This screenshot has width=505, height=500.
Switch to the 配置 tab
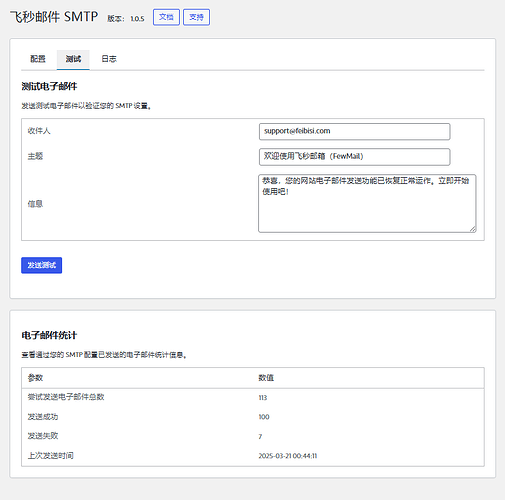pos(38,59)
